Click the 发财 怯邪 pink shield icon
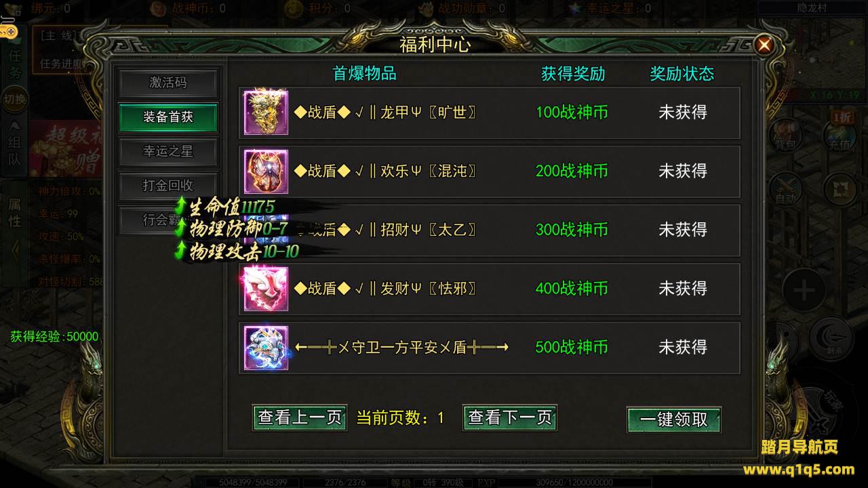Viewport: 868px width, 488px height. tap(266, 289)
